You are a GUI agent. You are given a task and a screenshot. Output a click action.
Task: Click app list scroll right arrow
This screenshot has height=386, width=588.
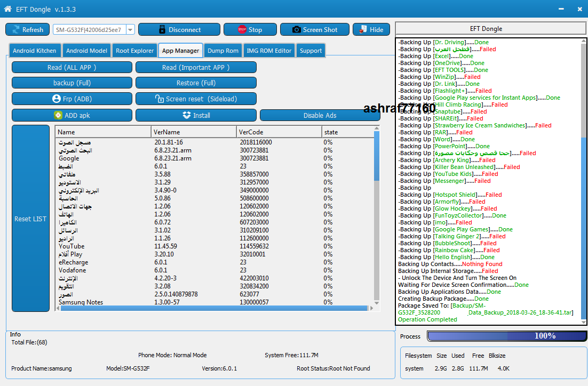click(x=371, y=308)
